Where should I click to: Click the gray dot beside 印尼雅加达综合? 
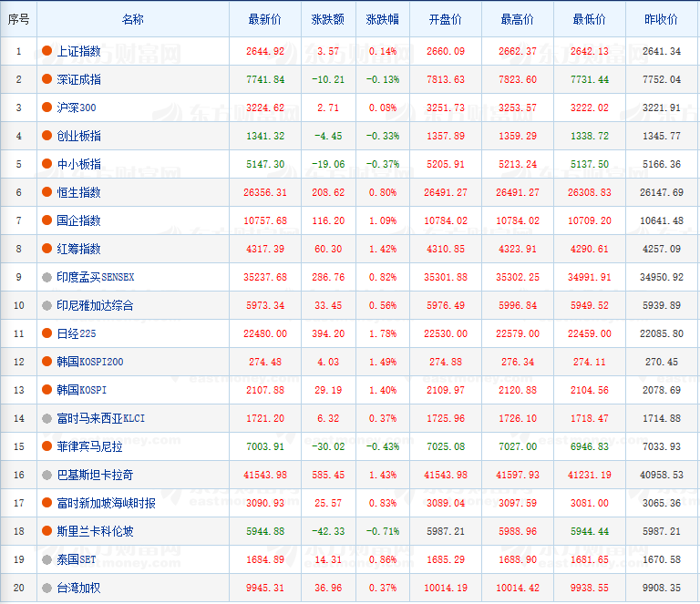click(x=46, y=305)
